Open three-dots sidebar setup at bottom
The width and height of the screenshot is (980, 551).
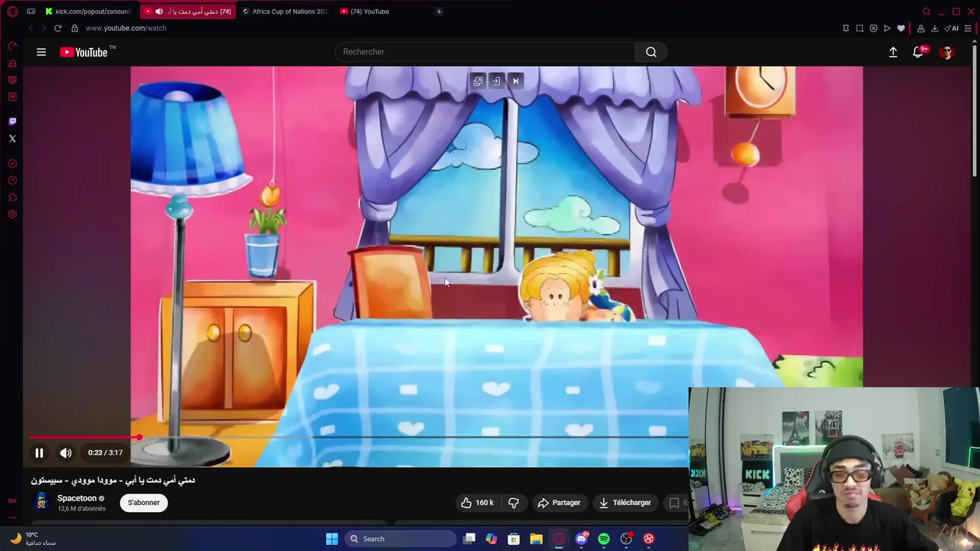(x=12, y=517)
